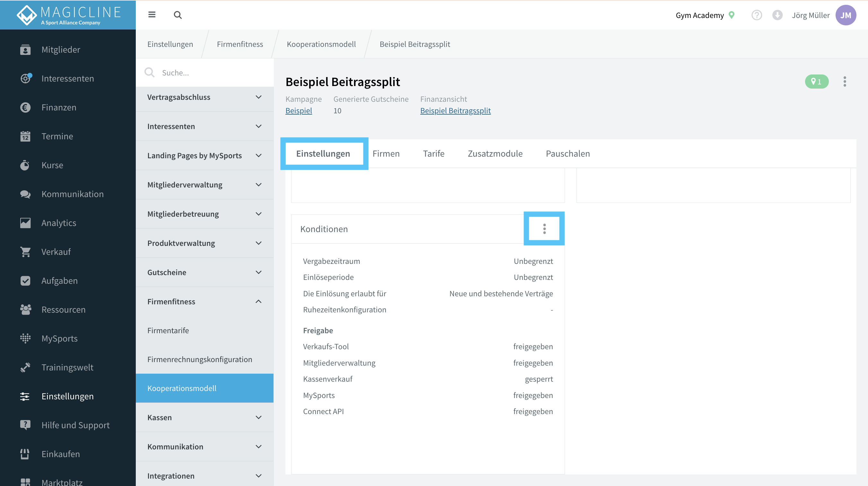
Task: Click the Finanzen euro icon
Action: (25, 107)
